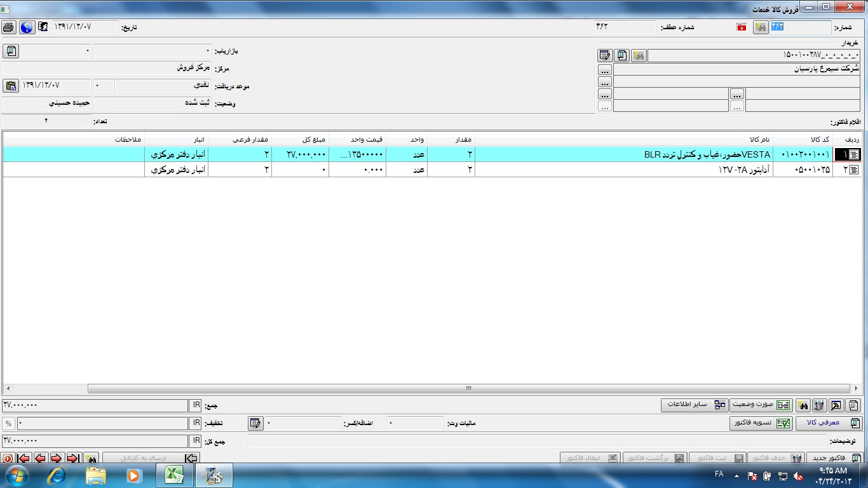This screenshot has height=488, width=868.
Task: Click the IR currency button beside جمع
Action: point(196,405)
